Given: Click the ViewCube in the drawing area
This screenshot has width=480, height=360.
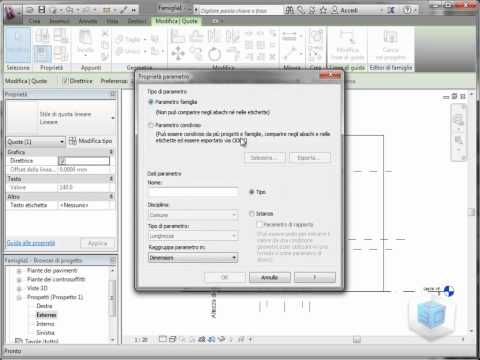Looking at the screenshot, I should click(432, 315).
